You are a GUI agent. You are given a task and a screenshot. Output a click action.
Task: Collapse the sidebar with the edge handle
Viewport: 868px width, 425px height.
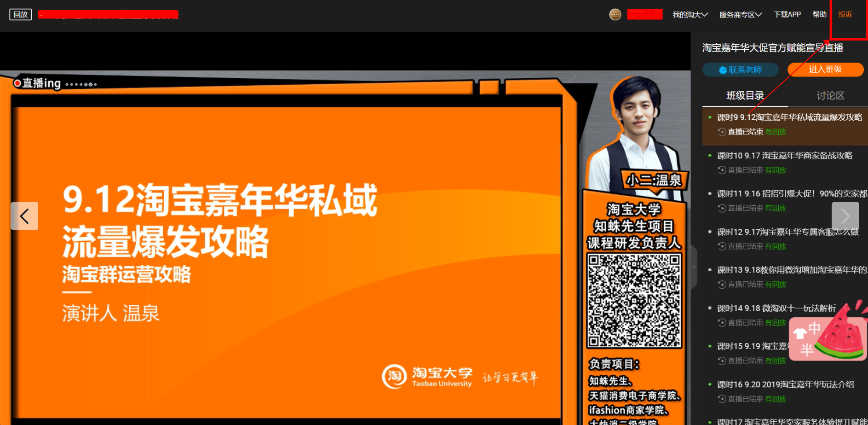click(694, 267)
